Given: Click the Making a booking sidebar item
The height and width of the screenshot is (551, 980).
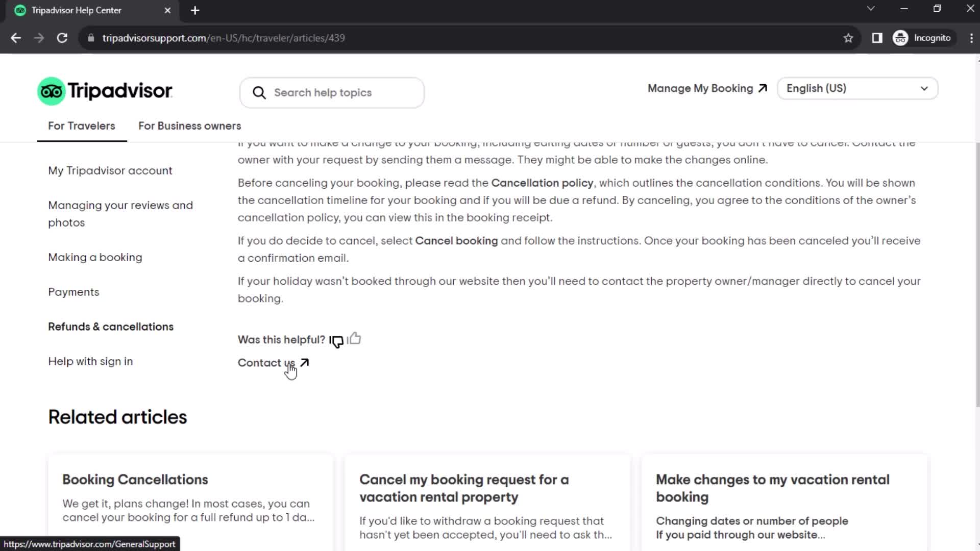Looking at the screenshot, I should point(95,257).
